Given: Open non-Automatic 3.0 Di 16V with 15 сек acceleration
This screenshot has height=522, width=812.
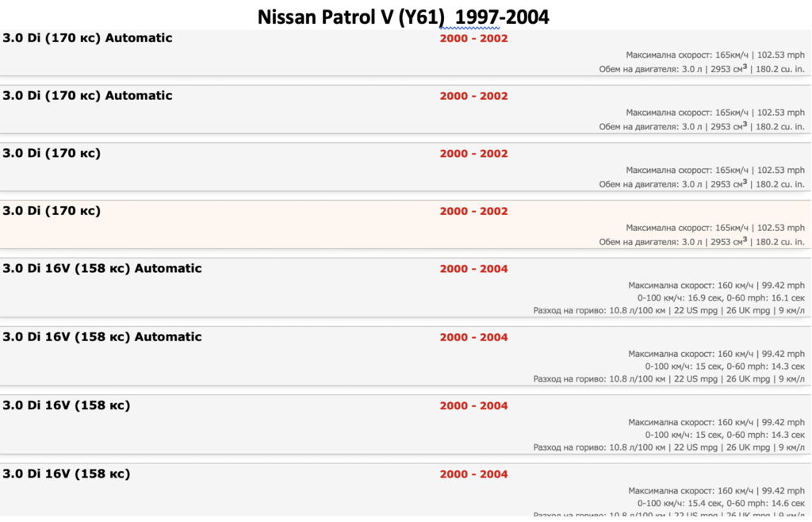Looking at the screenshot, I should pos(67,405).
